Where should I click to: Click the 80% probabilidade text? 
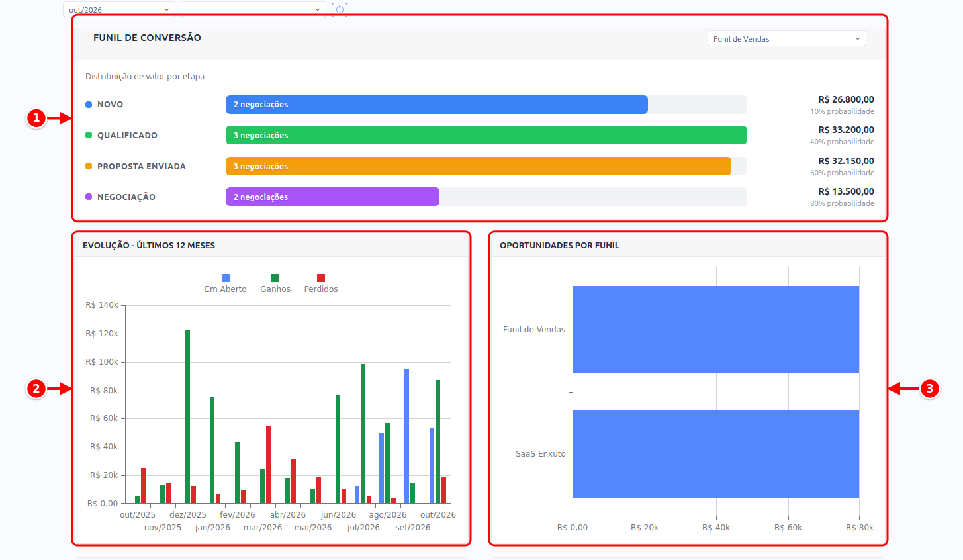pos(842,203)
